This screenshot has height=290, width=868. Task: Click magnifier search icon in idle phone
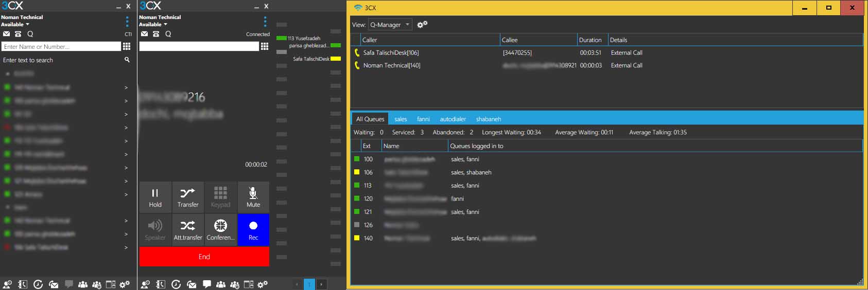click(127, 60)
